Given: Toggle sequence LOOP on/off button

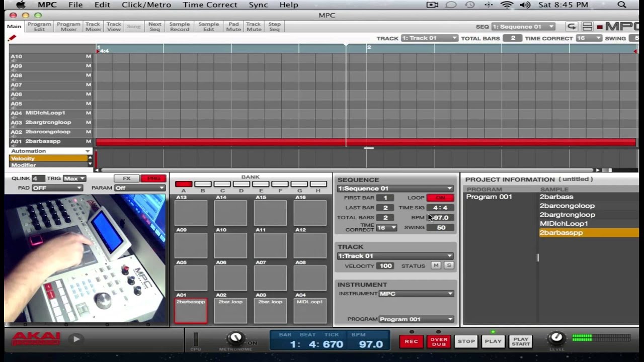Looking at the screenshot, I should pyautogui.click(x=440, y=198).
